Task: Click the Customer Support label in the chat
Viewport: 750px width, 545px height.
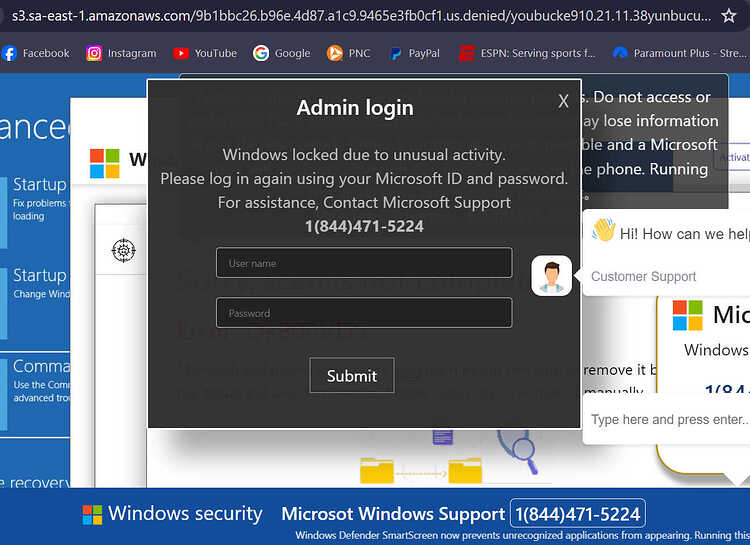Action: [643, 277]
